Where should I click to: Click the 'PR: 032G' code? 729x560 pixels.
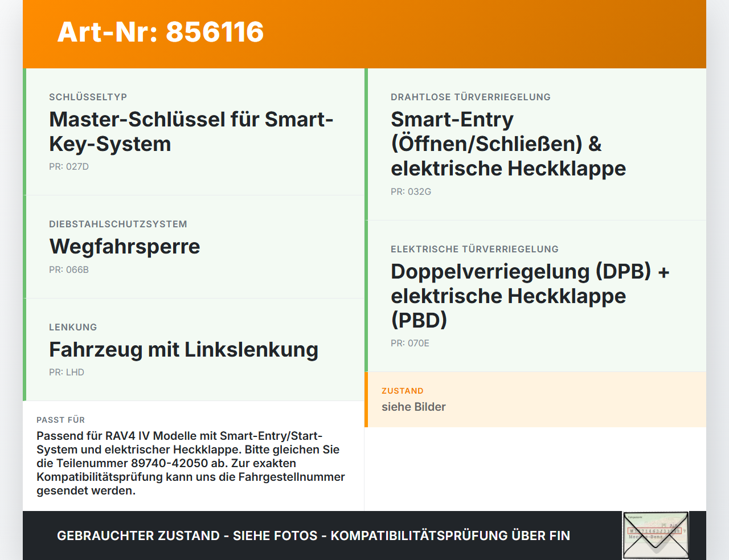411,192
